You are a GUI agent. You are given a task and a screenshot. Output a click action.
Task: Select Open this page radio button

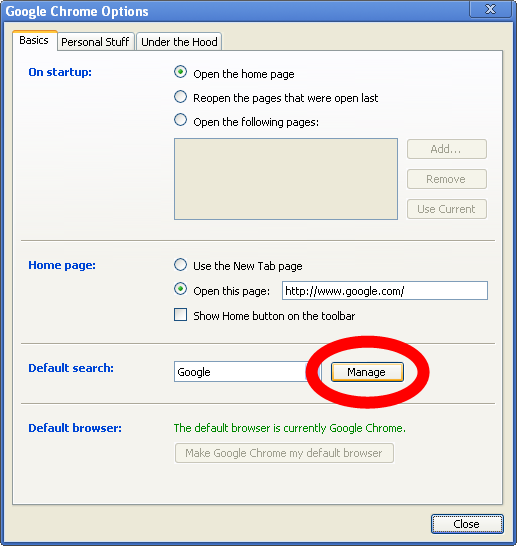180,289
